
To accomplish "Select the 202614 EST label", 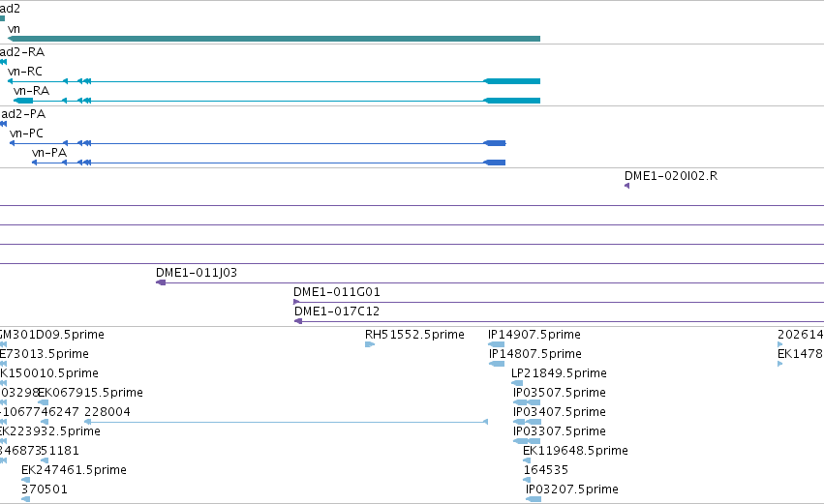I will coord(801,335).
